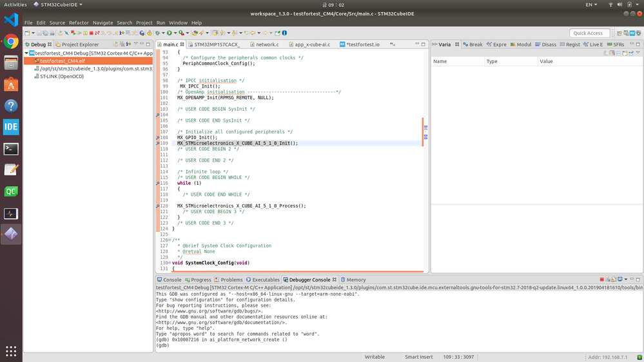Switch to the Problems tab
The image size is (644, 362).
(x=228, y=280)
